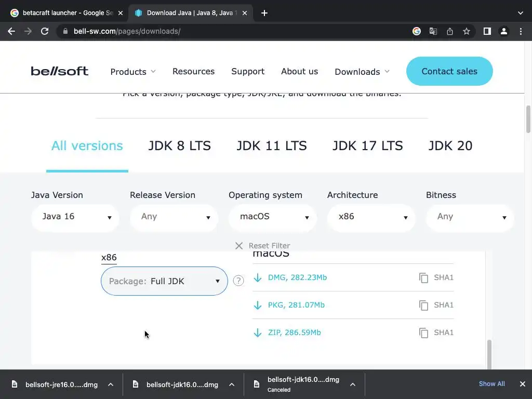Open the Package Full JDK dropdown
Viewport: 532px width, 399px height.
coord(164,281)
